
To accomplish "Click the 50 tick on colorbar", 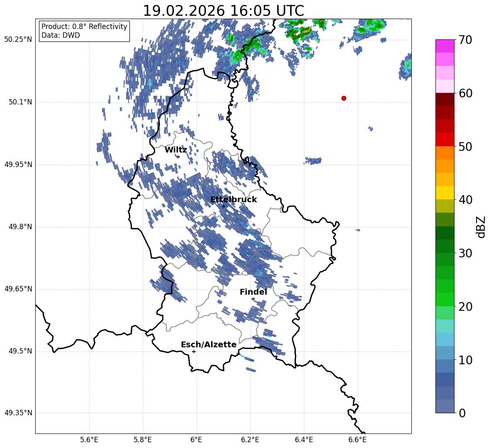I will (x=465, y=147).
